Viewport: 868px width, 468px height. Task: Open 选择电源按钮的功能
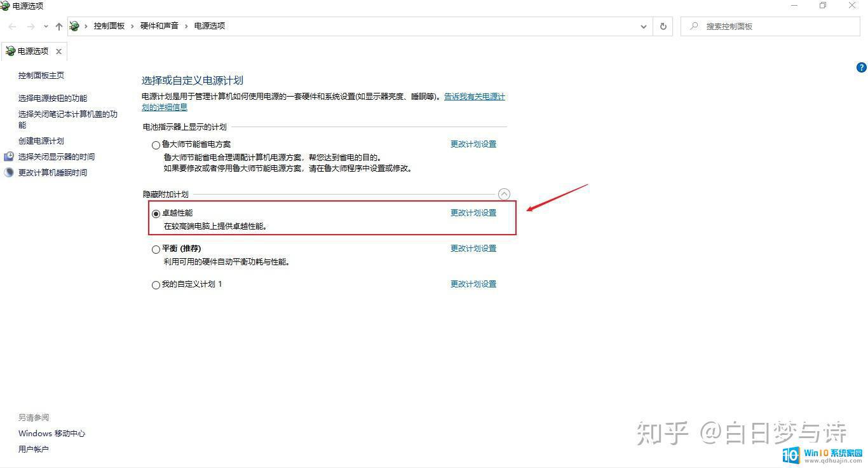(53, 98)
